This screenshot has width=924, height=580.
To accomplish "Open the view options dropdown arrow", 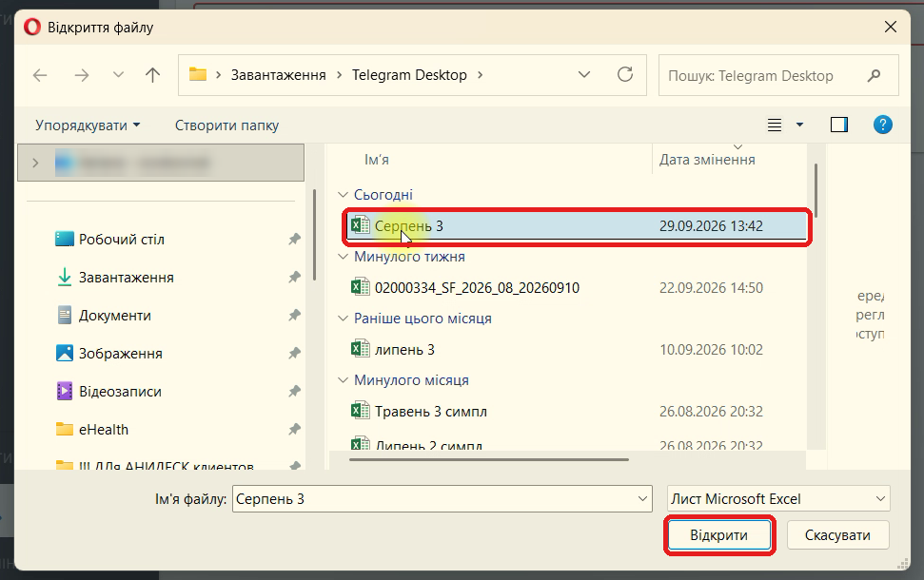I will (799, 125).
